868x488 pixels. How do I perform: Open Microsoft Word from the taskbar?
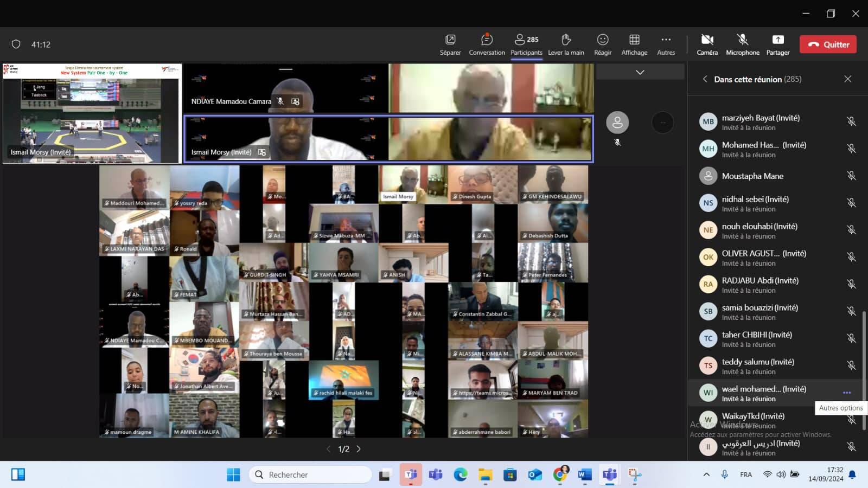pos(584,475)
